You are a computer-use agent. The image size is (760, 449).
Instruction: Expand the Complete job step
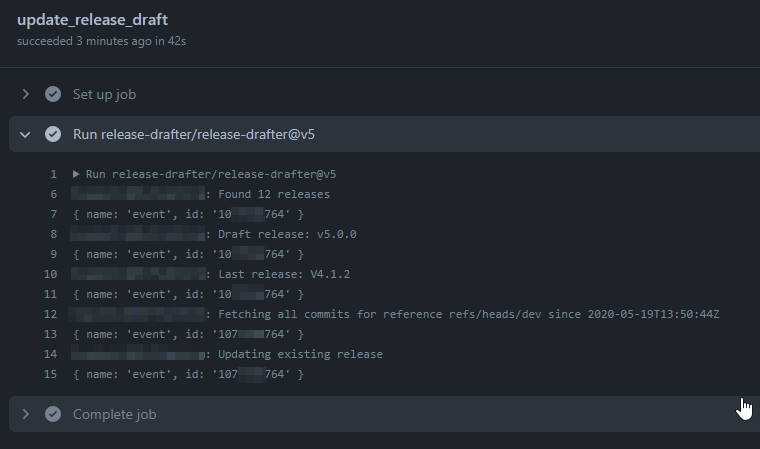pyautogui.click(x=26, y=414)
